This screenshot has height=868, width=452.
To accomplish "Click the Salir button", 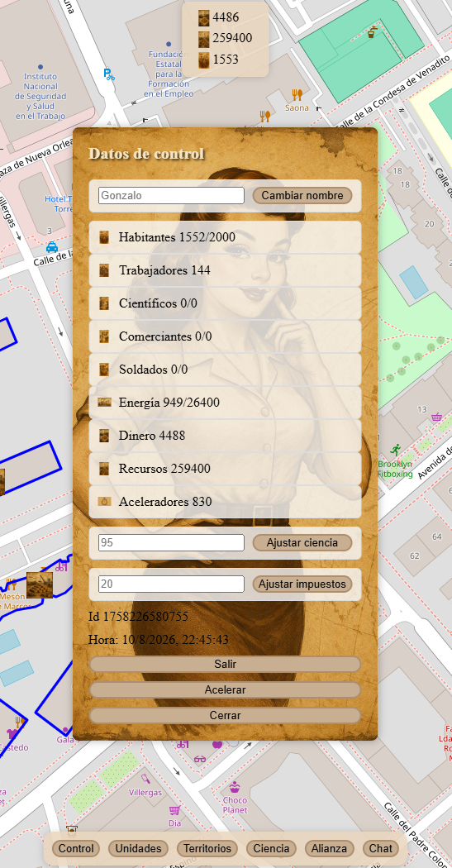I will (x=225, y=665).
